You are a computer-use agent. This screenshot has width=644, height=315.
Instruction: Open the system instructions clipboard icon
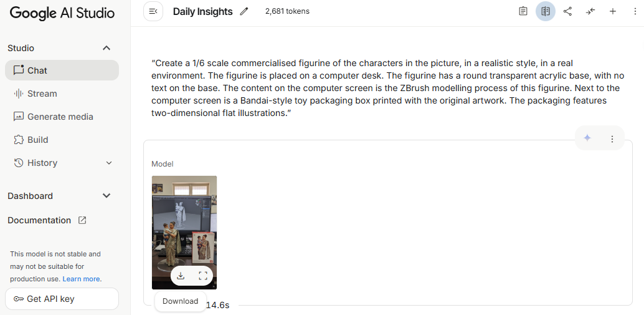tap(523, 11)
